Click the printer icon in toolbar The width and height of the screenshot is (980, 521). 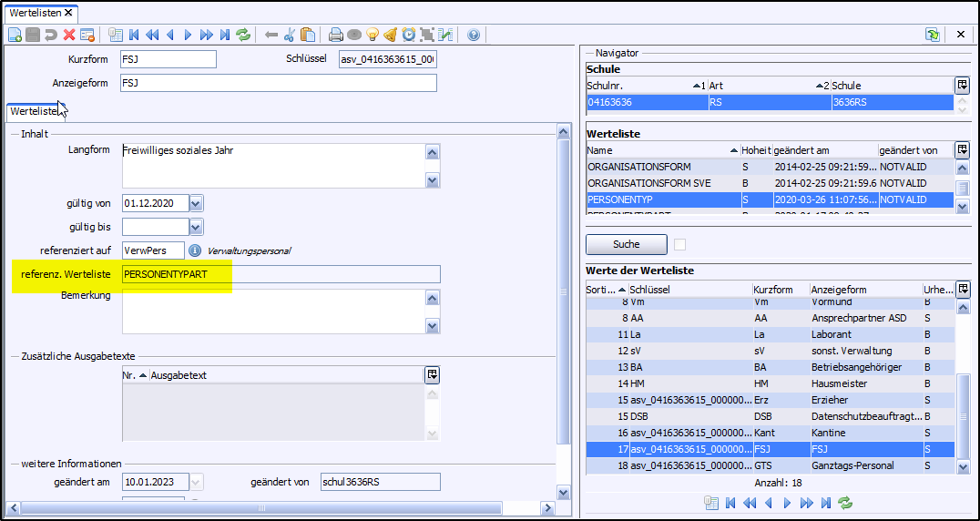click(336, 36)
